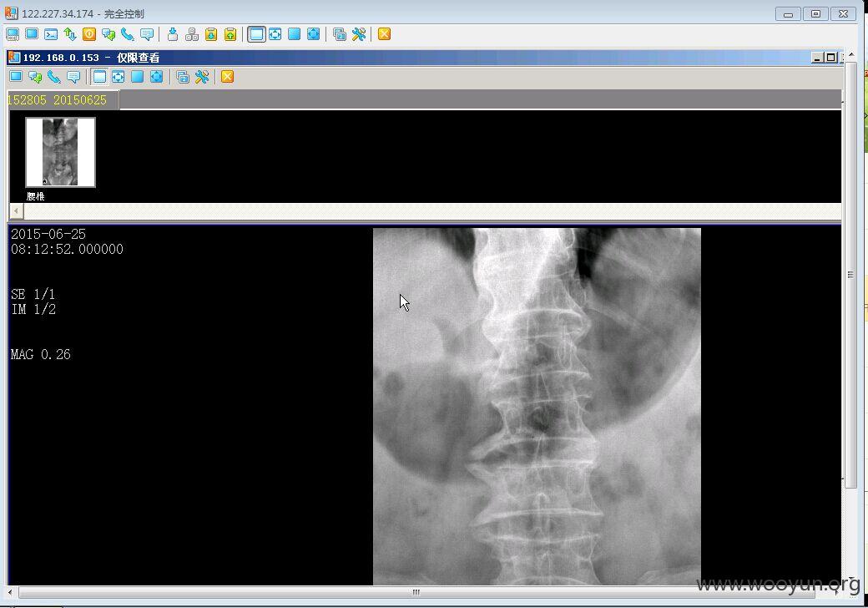Switch remote monitor icon in outer toolbar

tap(340, 34)
